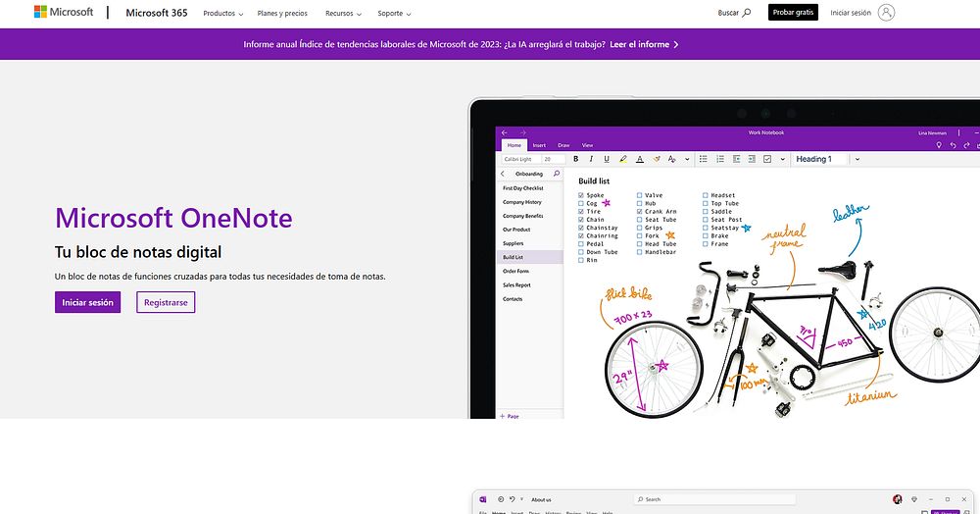The width and height of the screenshot is (980, 514).
Task: Open the First Day Checklist page
Action: [x=523, y=188]
